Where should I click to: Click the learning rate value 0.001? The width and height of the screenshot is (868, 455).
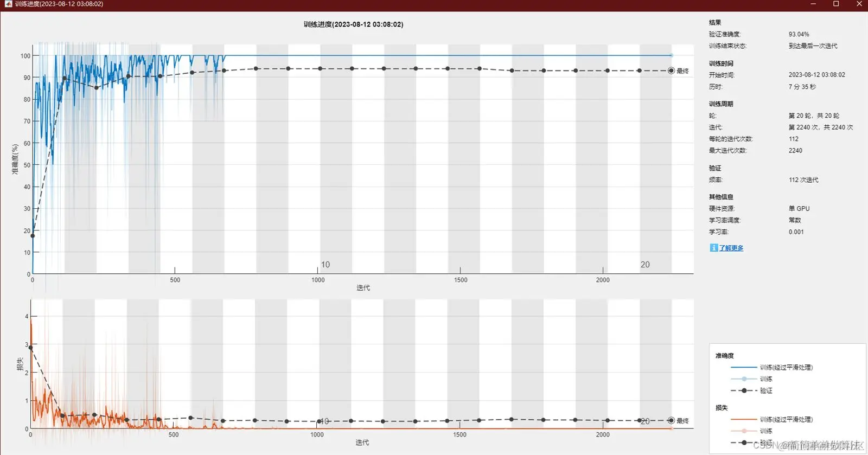pyautogui.click(x=796, y=232)
